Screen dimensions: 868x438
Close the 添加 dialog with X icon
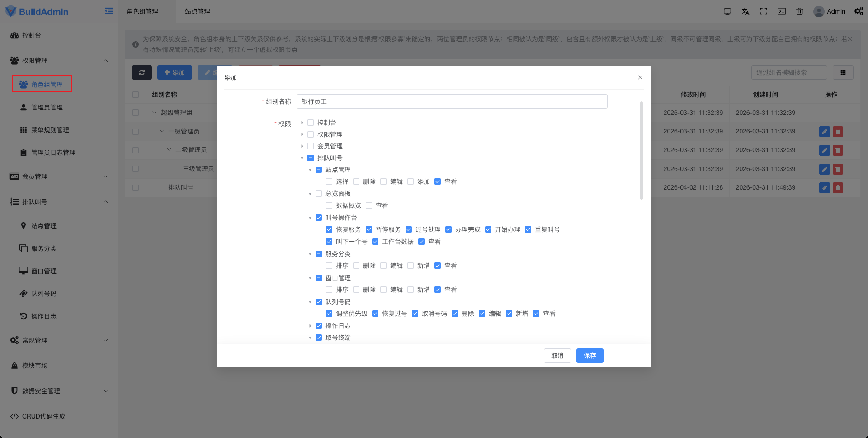(640, 77)
